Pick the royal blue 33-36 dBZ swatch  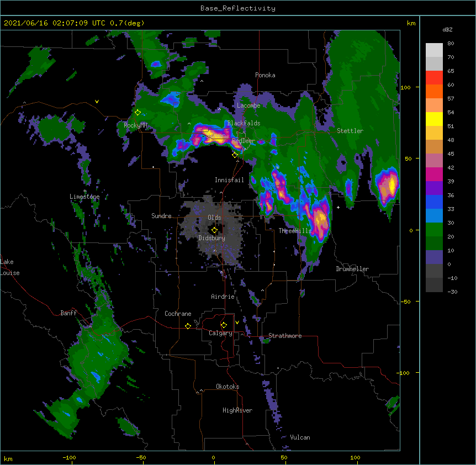(x=434, y=202)
